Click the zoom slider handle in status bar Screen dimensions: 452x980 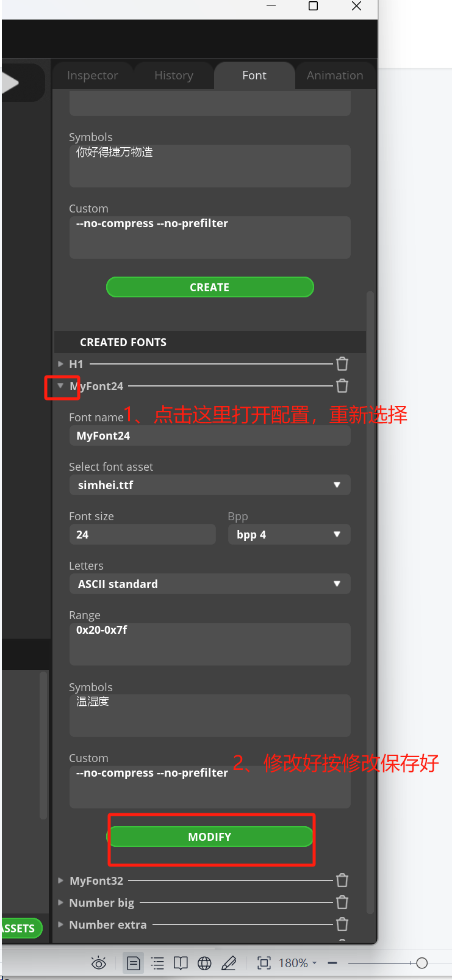[x=422, y=964]
